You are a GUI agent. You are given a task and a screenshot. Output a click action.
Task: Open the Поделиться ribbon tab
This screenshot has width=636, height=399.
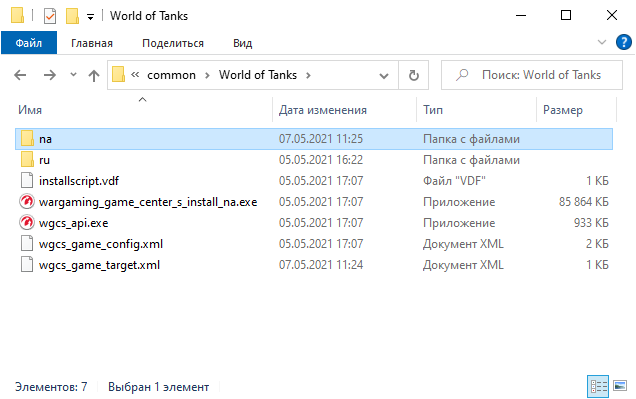173,43
